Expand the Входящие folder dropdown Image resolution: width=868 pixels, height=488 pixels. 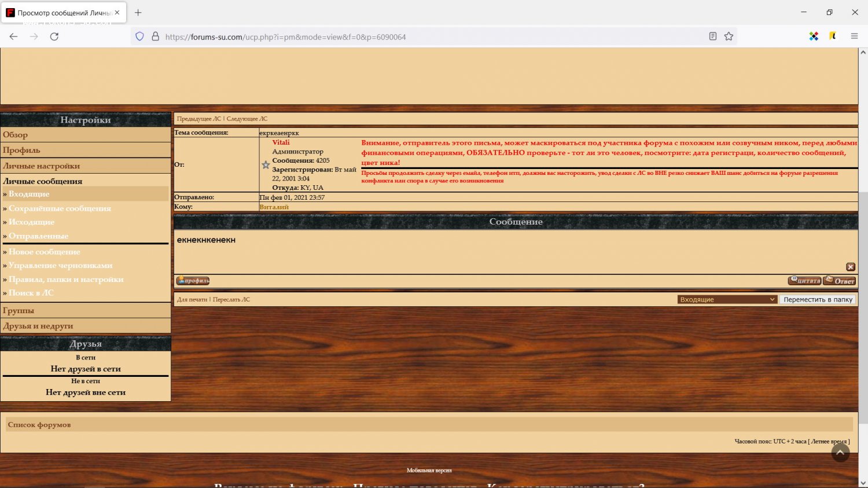pyautogui.click(x=727, y=299)
